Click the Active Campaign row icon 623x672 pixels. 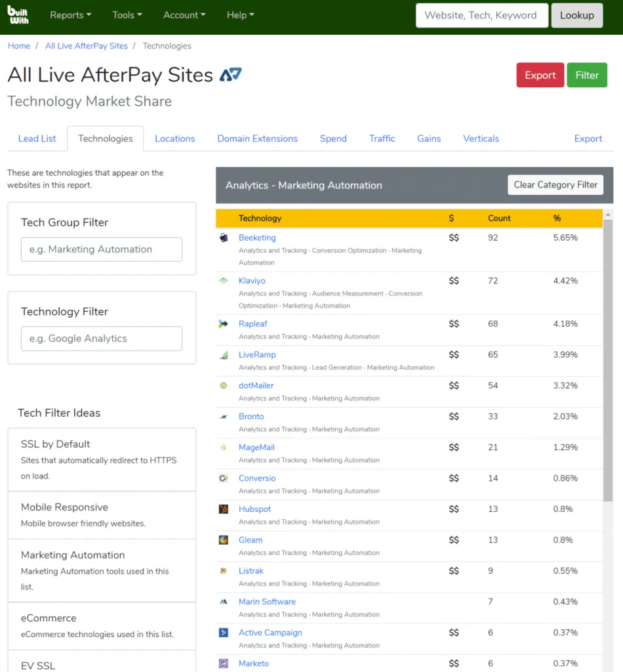(224, 633)
